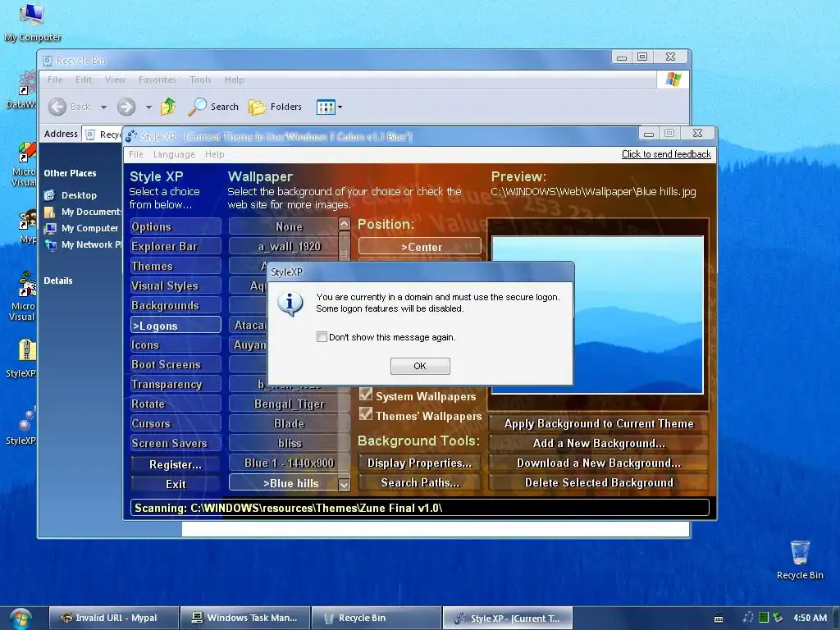Click Download a New Background...
Image resolution: width=840 pixels, height=630 pixels.
coord(599,463)
